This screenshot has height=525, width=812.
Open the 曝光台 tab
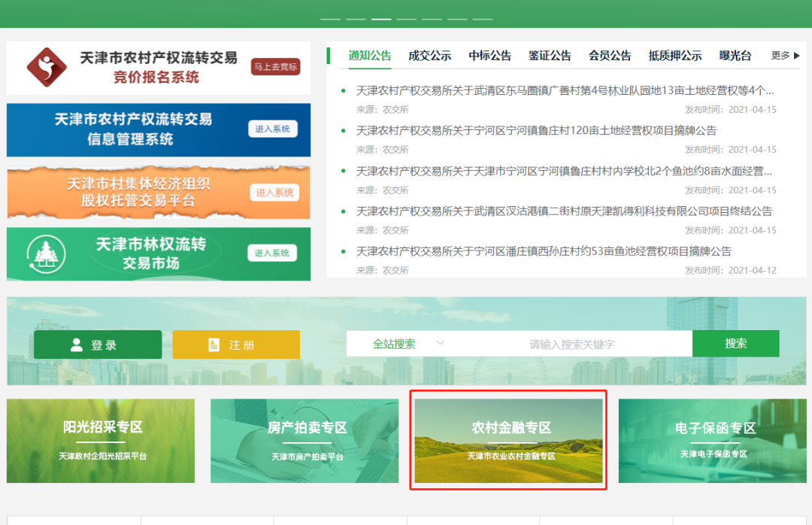(x=735, y=56)
